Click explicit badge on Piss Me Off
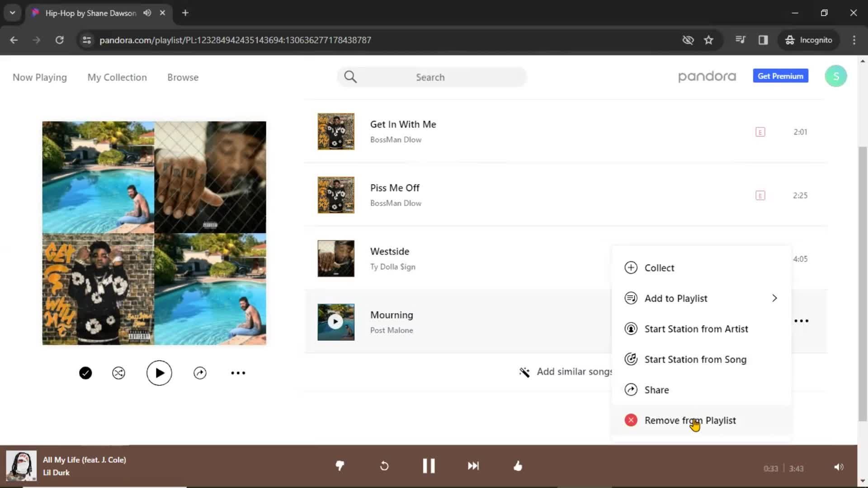 coord(760,196)
